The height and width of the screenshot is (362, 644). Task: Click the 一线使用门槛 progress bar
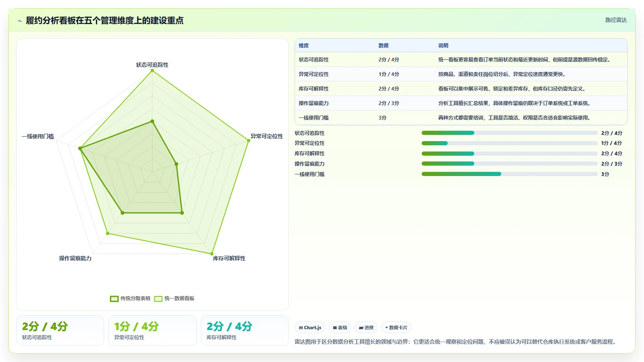click(x=510, y=174)
